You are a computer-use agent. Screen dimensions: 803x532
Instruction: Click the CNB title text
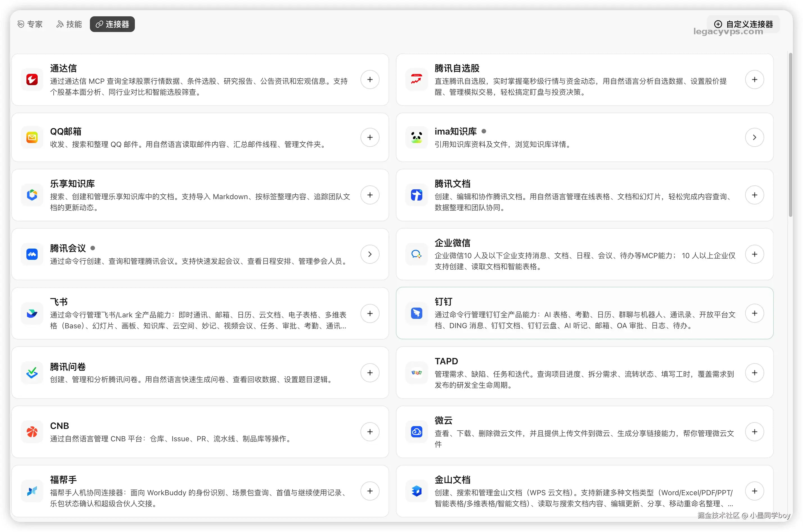(59, 426)
